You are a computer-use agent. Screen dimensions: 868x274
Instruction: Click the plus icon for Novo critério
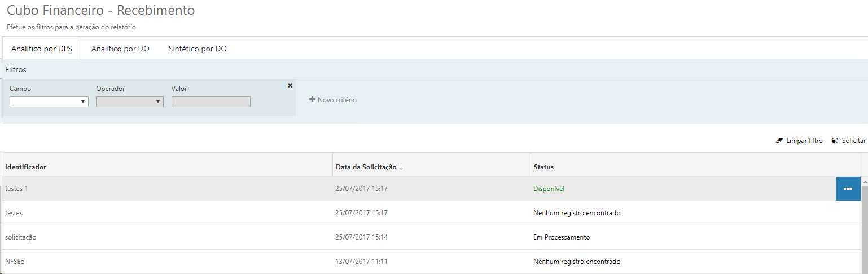(x=312, y=100)
